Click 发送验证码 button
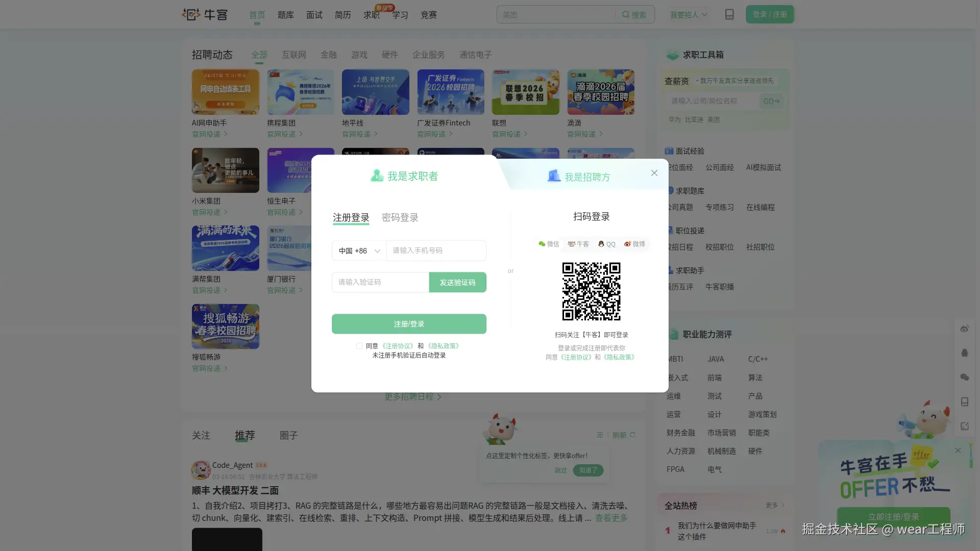Screen dimensions: 980x551 pyautogui.click(x=457, y=283)
